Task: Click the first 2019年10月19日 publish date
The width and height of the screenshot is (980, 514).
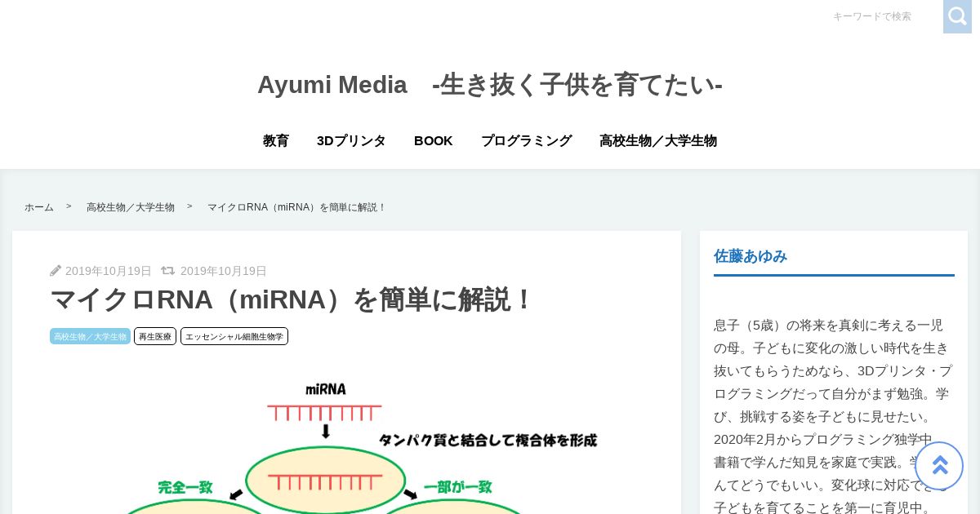Action: [x=109, y=271]
